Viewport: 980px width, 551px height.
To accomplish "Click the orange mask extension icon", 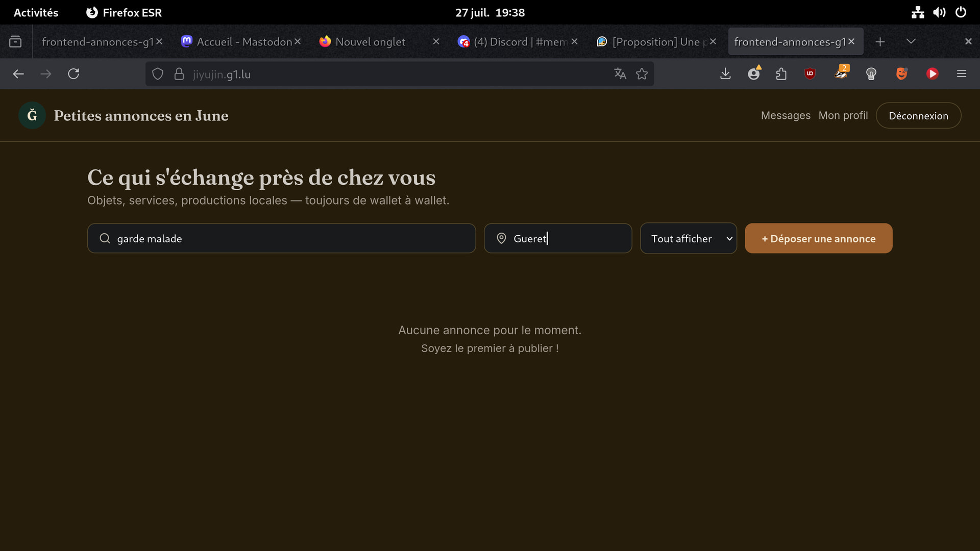I will pyautogui.click(x=902, y=74).
